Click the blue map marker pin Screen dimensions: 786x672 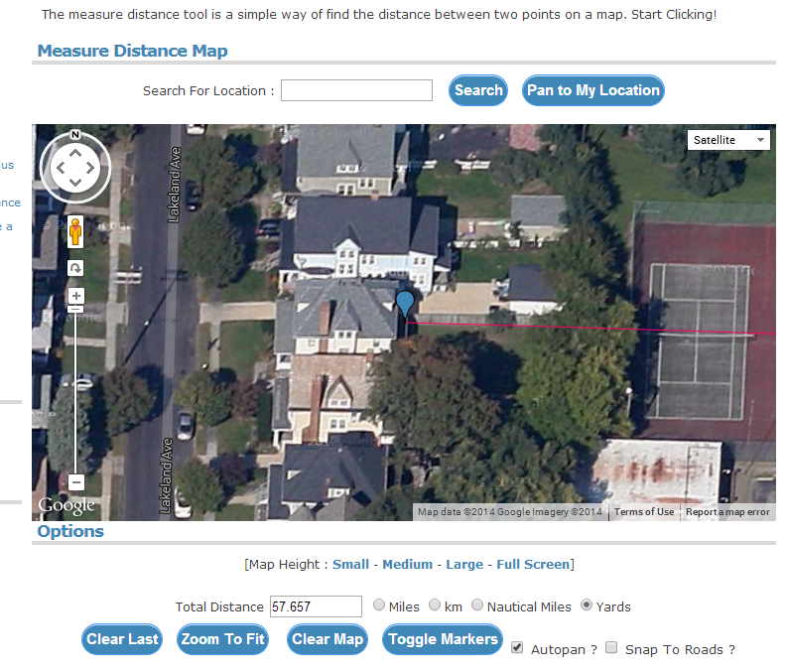[x=404, y=304]
